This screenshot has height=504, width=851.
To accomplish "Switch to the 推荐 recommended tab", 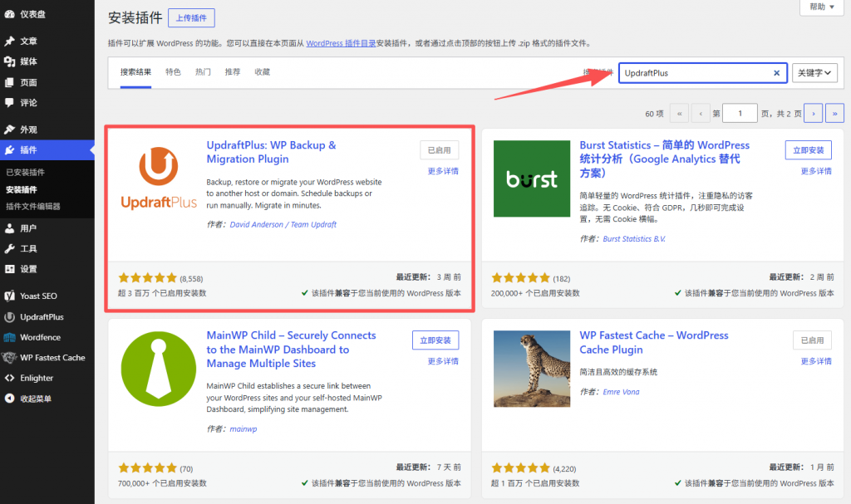I will (x=233, y=72).
